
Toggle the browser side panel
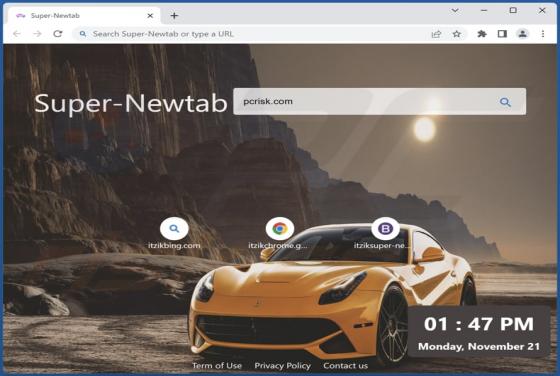[502, 34]
